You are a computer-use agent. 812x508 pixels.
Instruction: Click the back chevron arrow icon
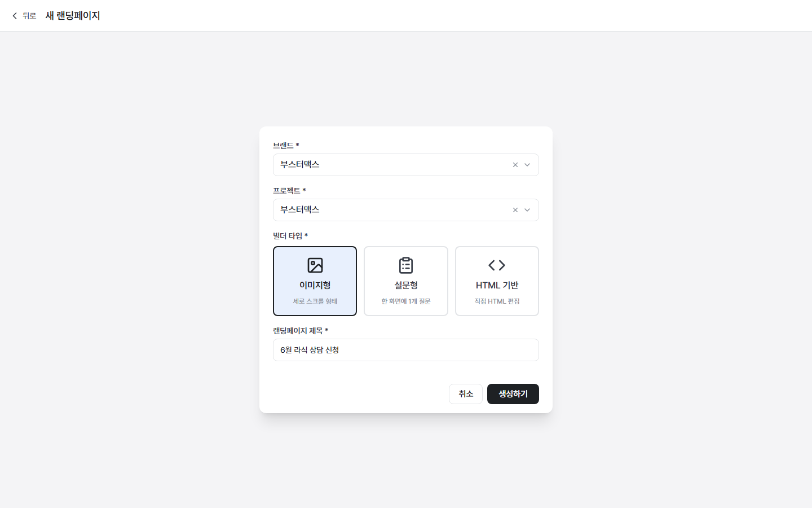tap(15, 16)
